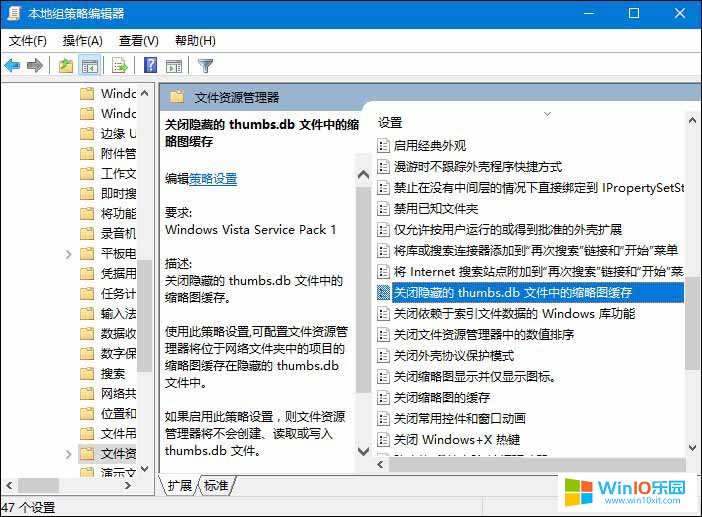The height and width of the screenshot is (517, 702).
Task: Click description pane scroll up arrow
Action: (x=364, y=175)
